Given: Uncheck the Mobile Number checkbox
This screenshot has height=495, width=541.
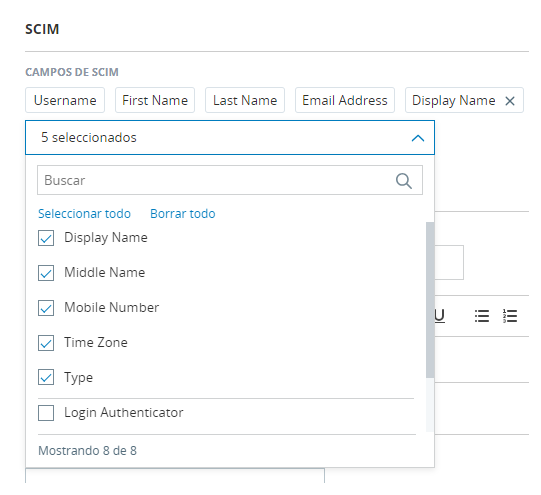Looking at the screenshot, I should tap(46, 308).
